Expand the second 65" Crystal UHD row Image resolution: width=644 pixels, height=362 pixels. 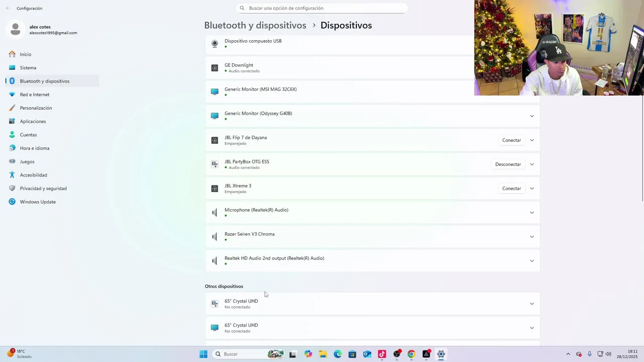click(532, 328)
